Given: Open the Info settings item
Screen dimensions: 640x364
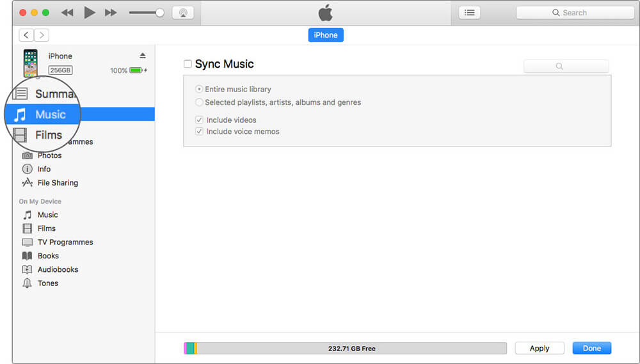Looking at the screenshot, I should point(44,169).
